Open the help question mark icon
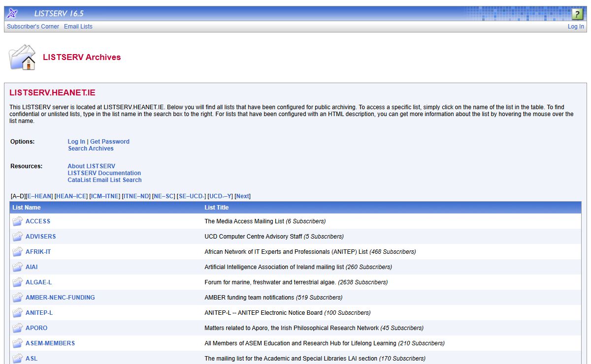Image resolution: width=591 pixels, height=364 pixels. (x=577, y=14)
